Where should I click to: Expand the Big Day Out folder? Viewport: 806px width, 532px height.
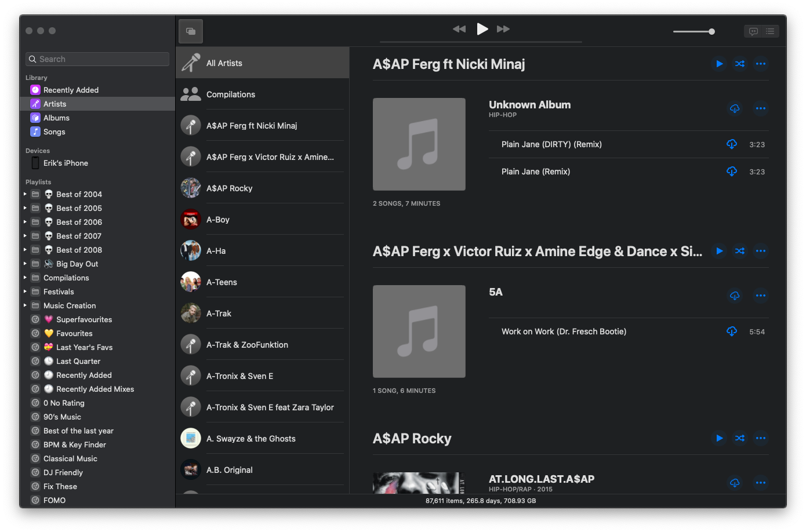point(25,264)
